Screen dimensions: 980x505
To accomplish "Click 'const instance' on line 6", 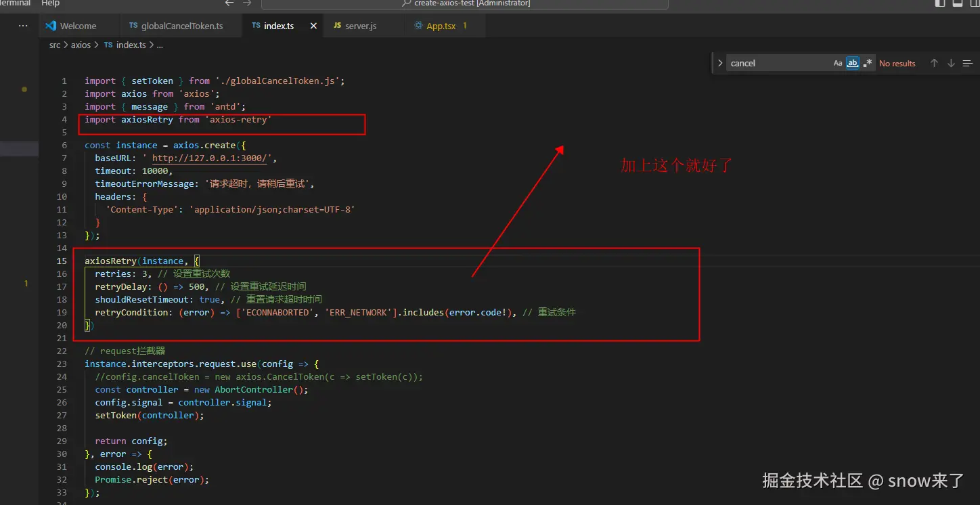I will click(121, 145).
